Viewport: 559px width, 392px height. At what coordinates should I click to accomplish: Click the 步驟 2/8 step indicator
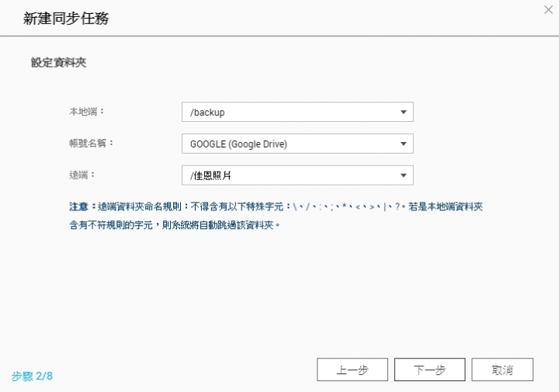point(32,376)
